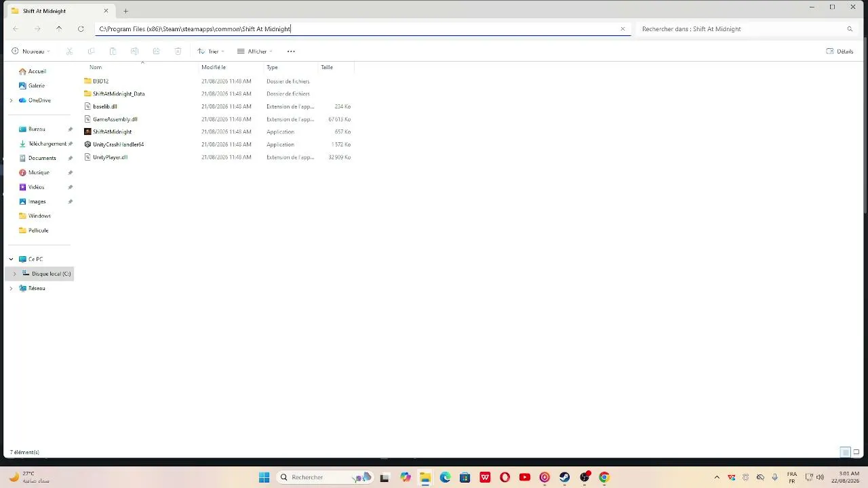Viewport: 868px width, 488px height.
Task: Go up one folder level
Action: click(x=59, y=28)
